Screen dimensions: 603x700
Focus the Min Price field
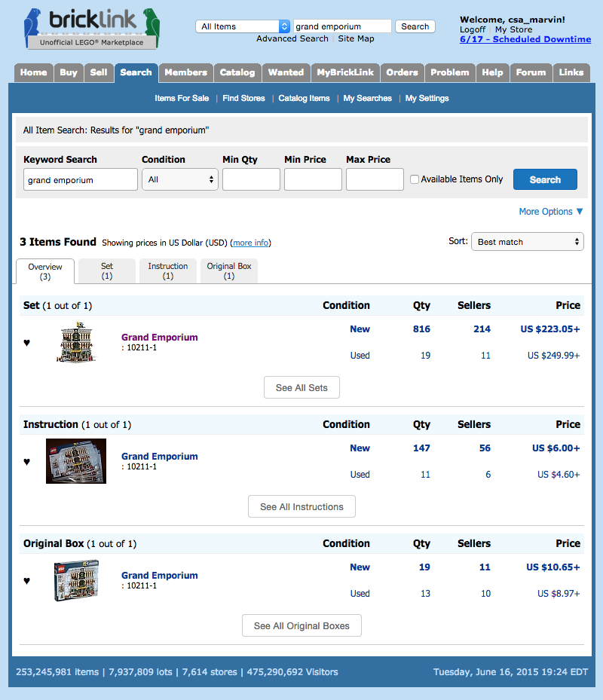(313, 179)
